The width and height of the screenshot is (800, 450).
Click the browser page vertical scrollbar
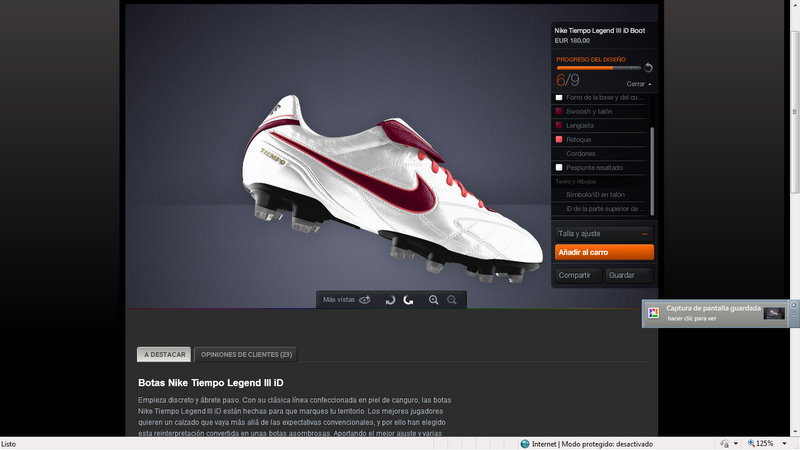(x=794, y=112)
